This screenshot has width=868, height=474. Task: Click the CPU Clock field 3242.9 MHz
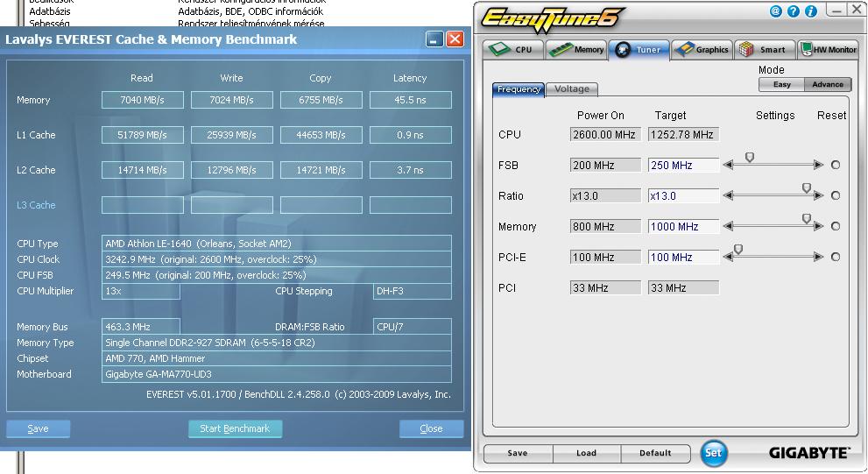276,259
